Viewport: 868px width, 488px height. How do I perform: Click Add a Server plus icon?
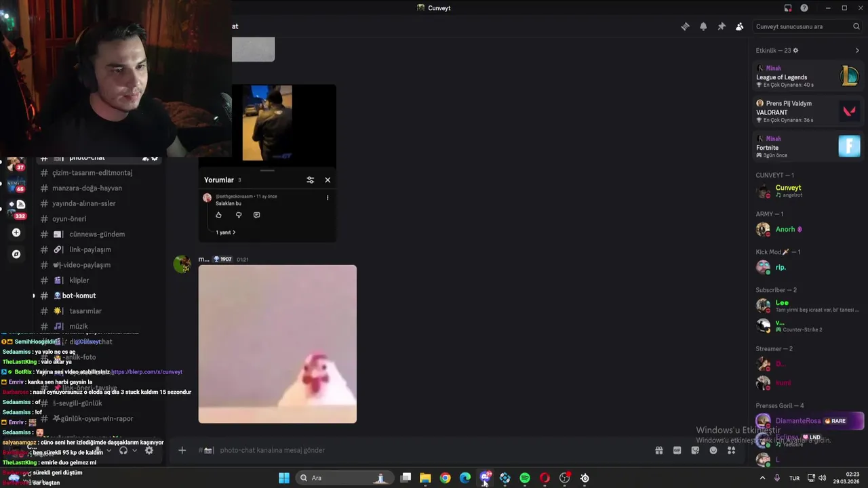pos(16,232)
